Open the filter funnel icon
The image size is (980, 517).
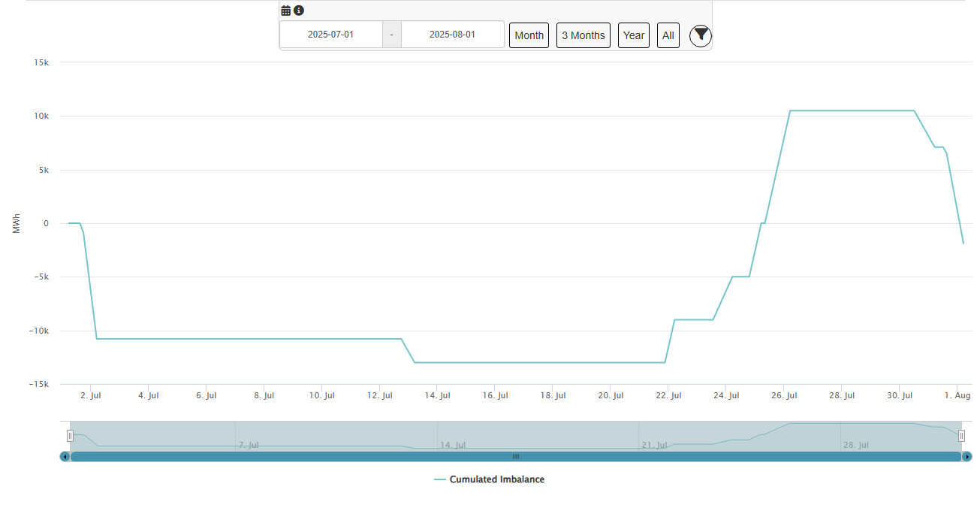coord(700,35)
